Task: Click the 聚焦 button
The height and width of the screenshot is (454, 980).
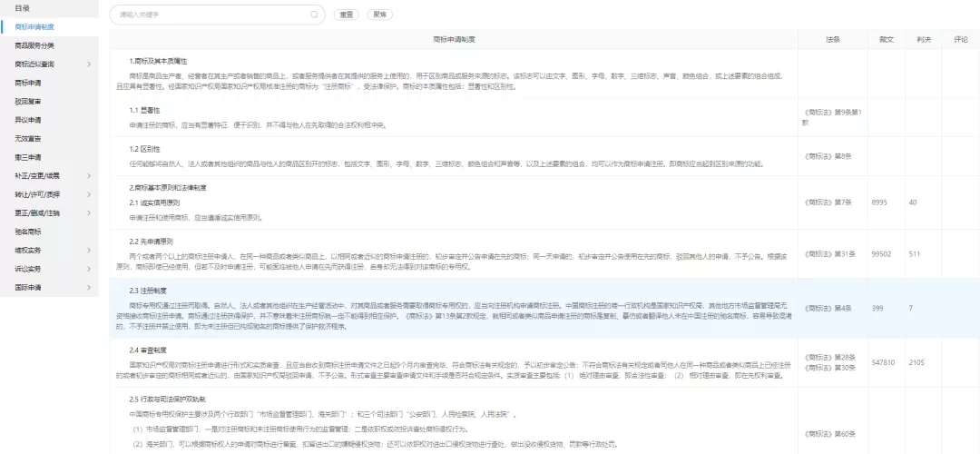Action: tap(380, 15)
